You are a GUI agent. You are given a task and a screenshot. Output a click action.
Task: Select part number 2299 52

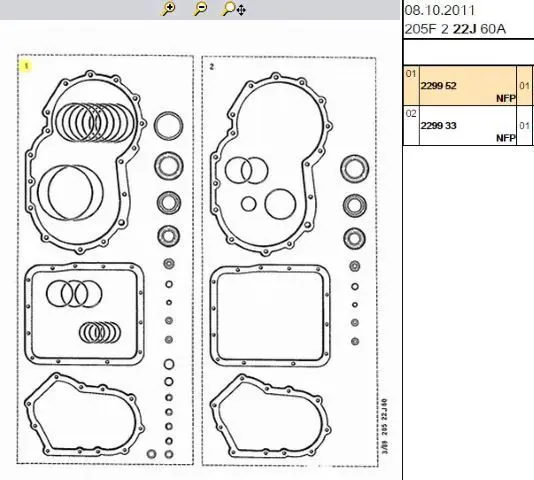[438, 86]
